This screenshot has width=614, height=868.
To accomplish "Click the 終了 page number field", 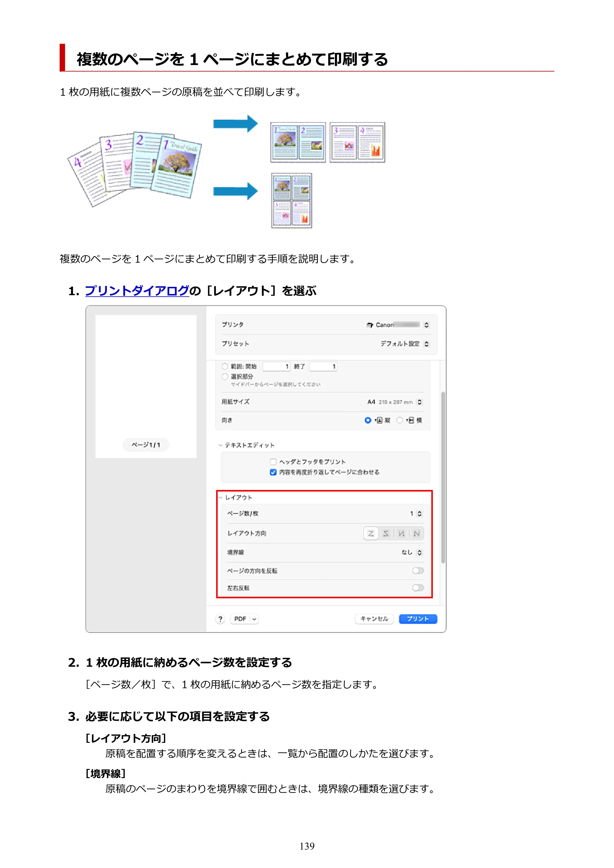I will tap(324, 366).
